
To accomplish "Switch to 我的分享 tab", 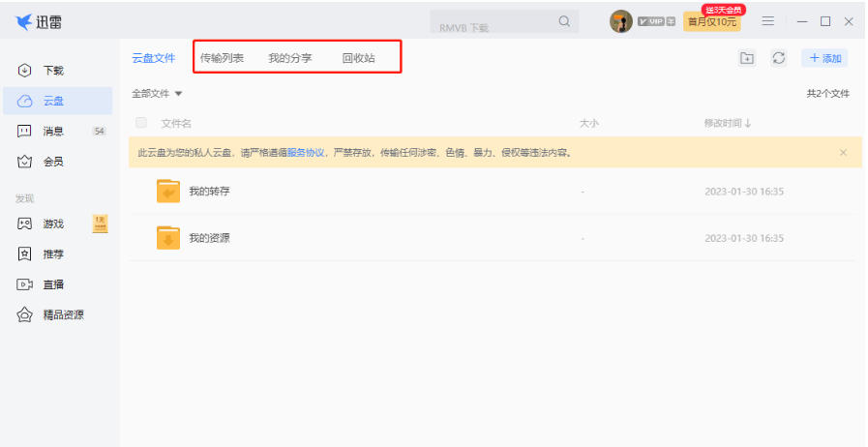I will pos(290,58).
